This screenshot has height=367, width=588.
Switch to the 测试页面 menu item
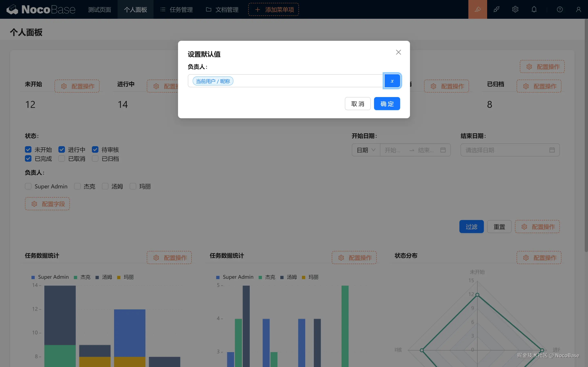point(99,9)
